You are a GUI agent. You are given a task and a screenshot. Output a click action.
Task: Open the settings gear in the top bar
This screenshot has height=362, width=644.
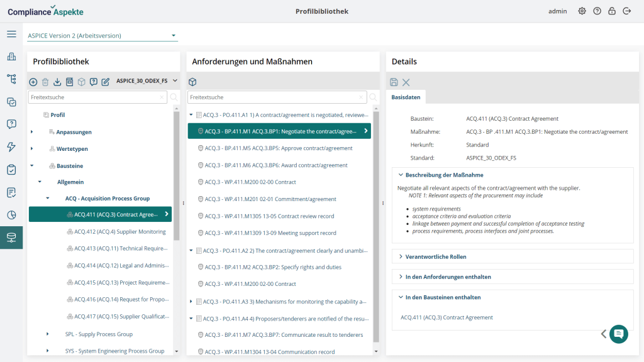(x=582, y=11)
